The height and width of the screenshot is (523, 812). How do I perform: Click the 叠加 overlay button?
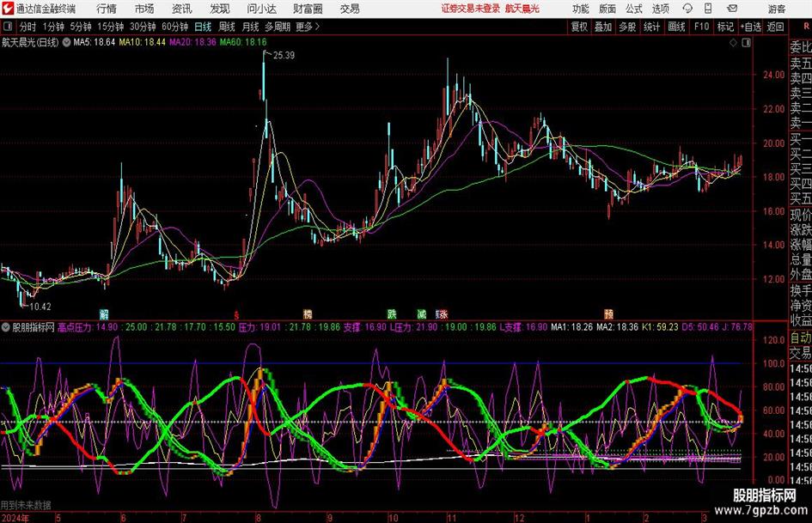point(603,27)
